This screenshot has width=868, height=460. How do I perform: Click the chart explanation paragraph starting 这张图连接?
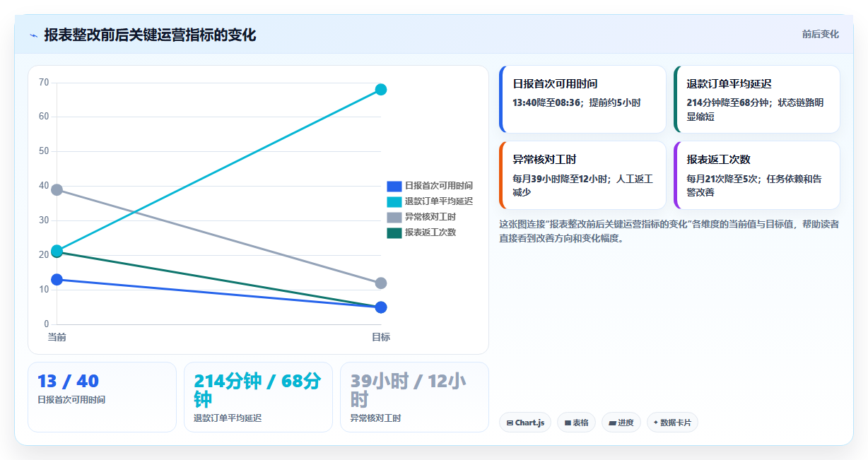669,231
